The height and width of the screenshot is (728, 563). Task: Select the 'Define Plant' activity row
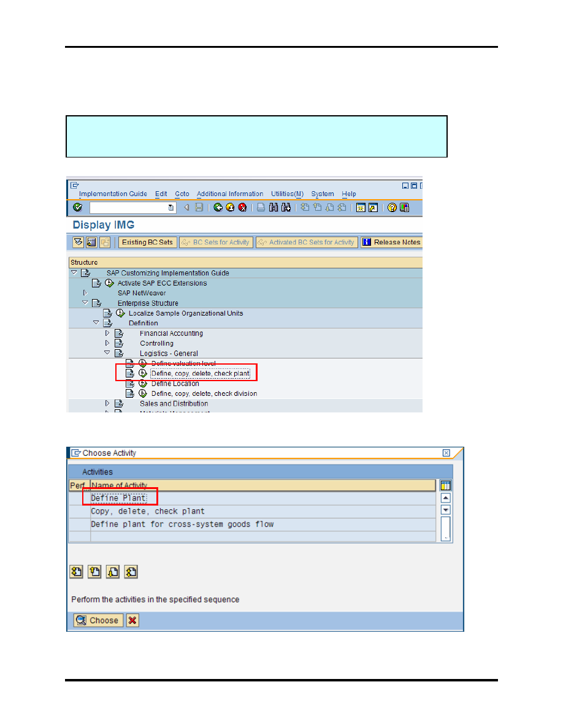pyautogui.click(x=119, y=498)
